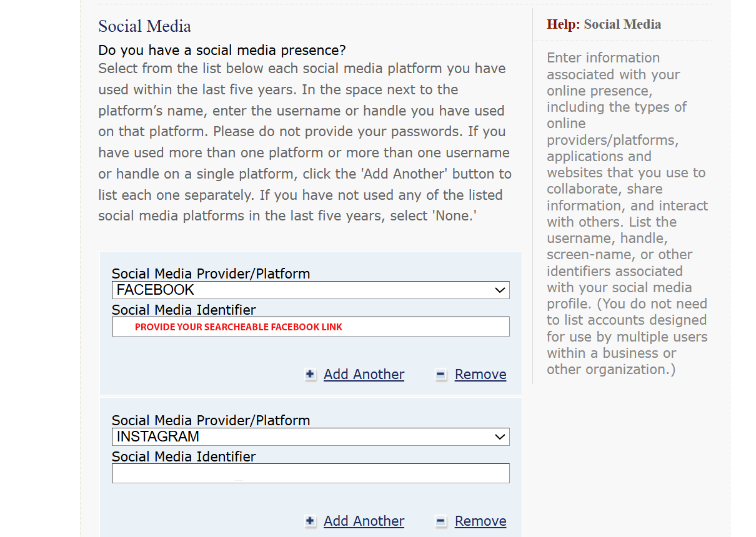Click the help paragraph about online presence
756x537 pixels.
627,214
